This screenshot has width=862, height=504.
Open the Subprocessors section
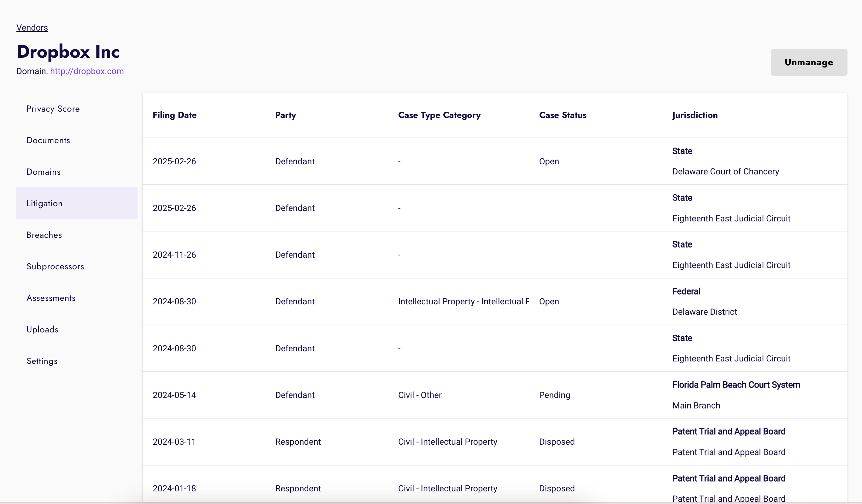[x=77, y=267]
